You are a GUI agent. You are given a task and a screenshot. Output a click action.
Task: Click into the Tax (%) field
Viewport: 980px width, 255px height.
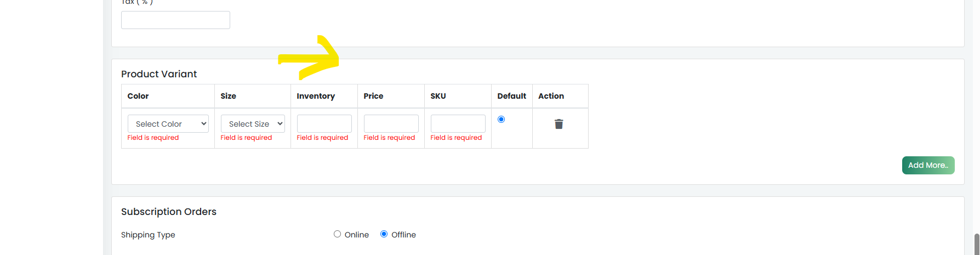175,20
